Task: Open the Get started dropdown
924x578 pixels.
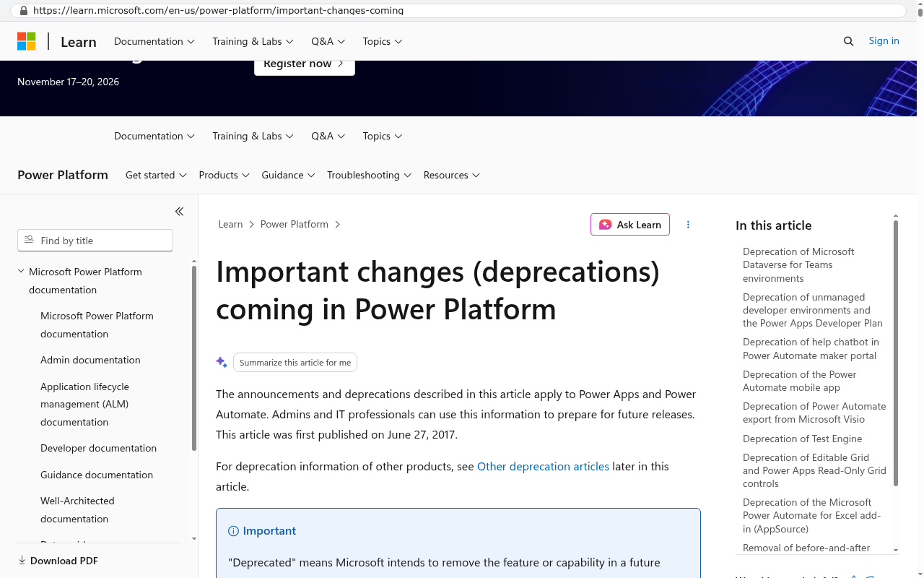Action: pyautogui.click(x=156, y=175)
